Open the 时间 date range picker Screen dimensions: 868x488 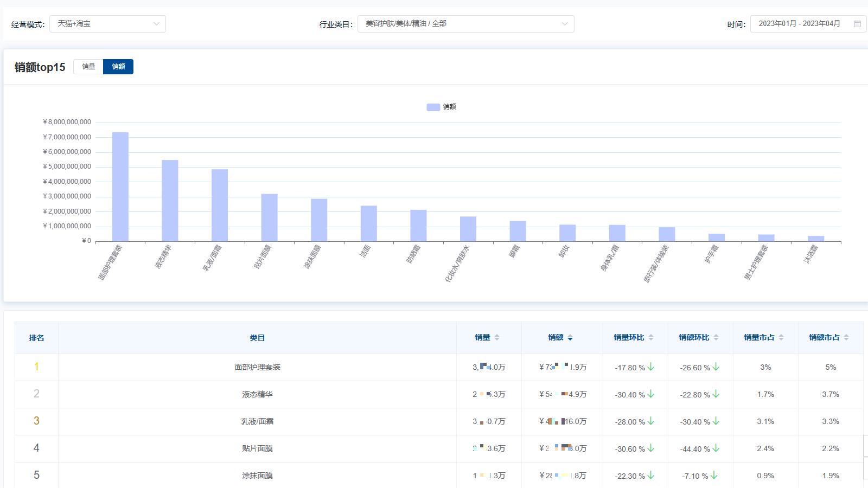click(x=800, y=24)
